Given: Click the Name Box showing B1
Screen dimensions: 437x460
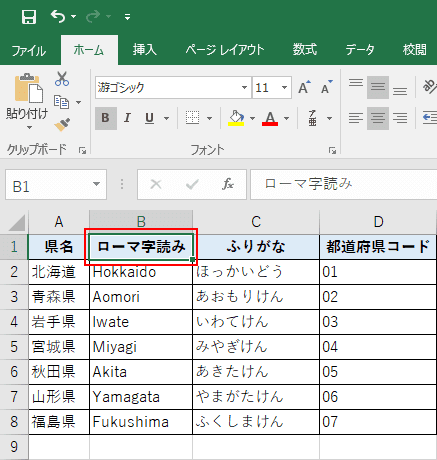Looking at the screenshot, I should (48, 184).
